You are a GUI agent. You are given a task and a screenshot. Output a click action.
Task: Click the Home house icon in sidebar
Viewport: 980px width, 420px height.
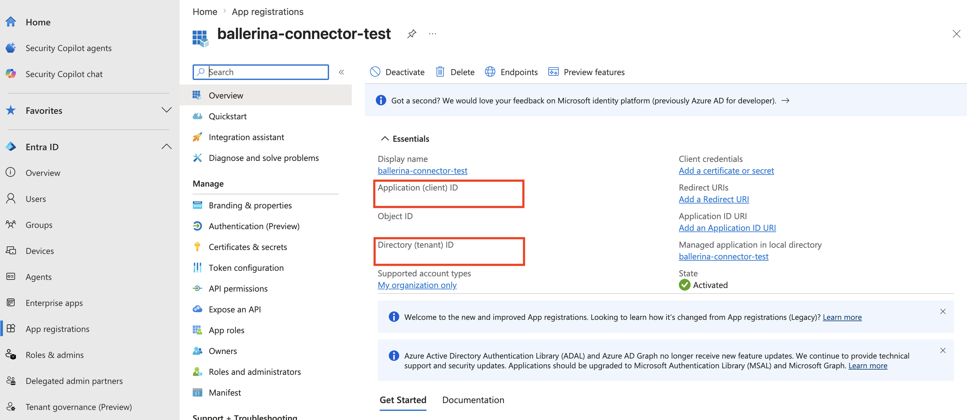pyautogui.click(x=11, y=22)
